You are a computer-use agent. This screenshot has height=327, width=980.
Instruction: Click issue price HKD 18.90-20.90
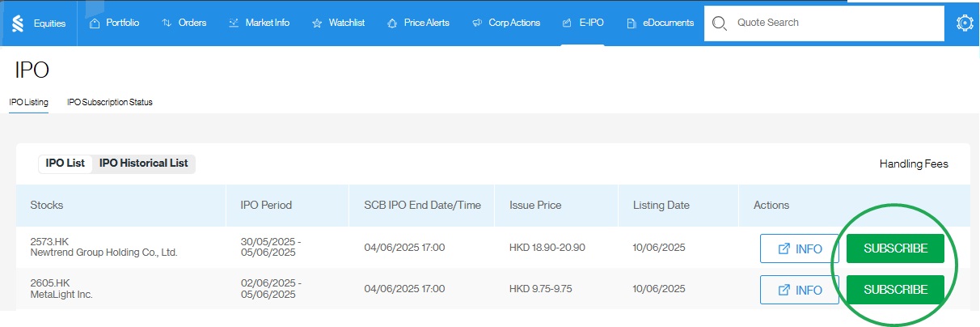pos(547,247)
